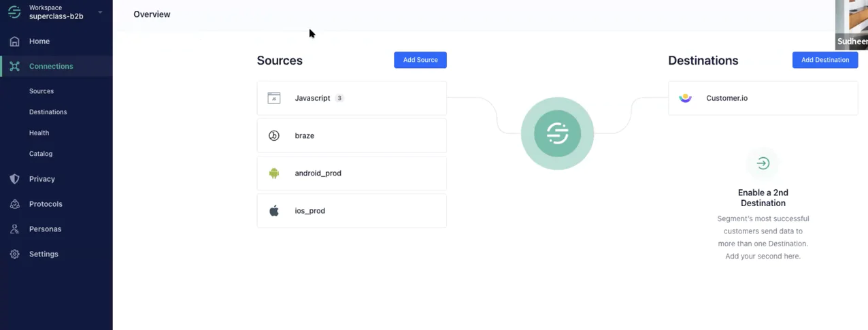Click the ios_prod Apple icon

pyautogui.click(x=274, y=211)
